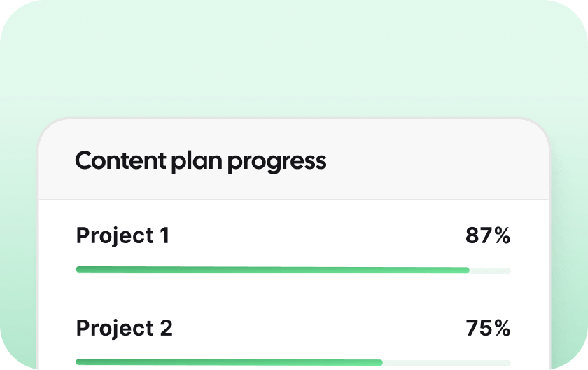
Task: Click the unfilled end of Project 2 bar
Action: (447, 362)
